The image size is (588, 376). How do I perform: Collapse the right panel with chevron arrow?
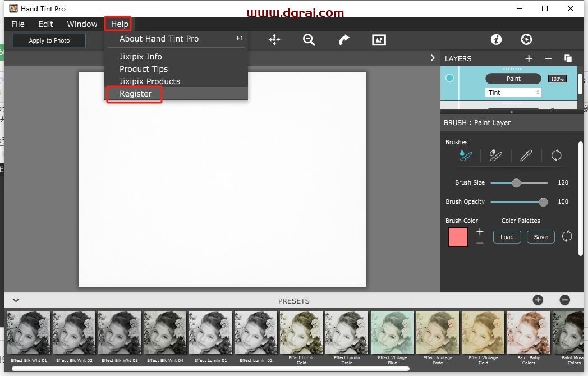433,58
